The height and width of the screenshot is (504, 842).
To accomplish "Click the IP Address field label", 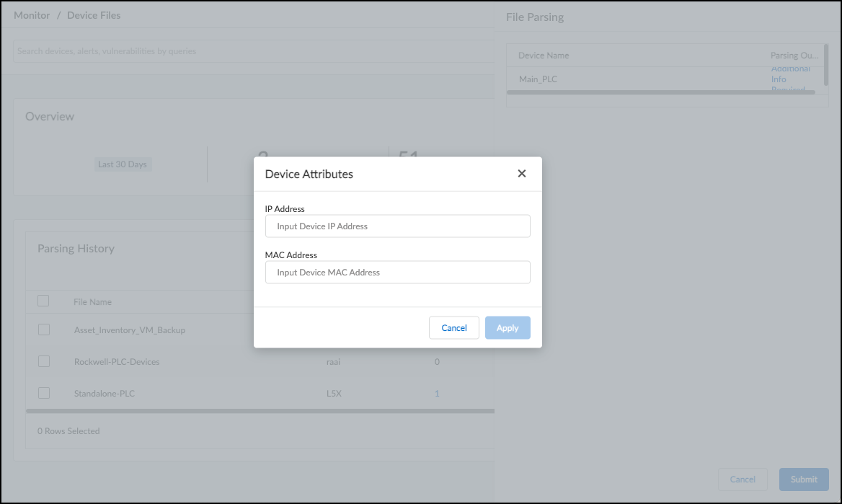I will 285,208.
